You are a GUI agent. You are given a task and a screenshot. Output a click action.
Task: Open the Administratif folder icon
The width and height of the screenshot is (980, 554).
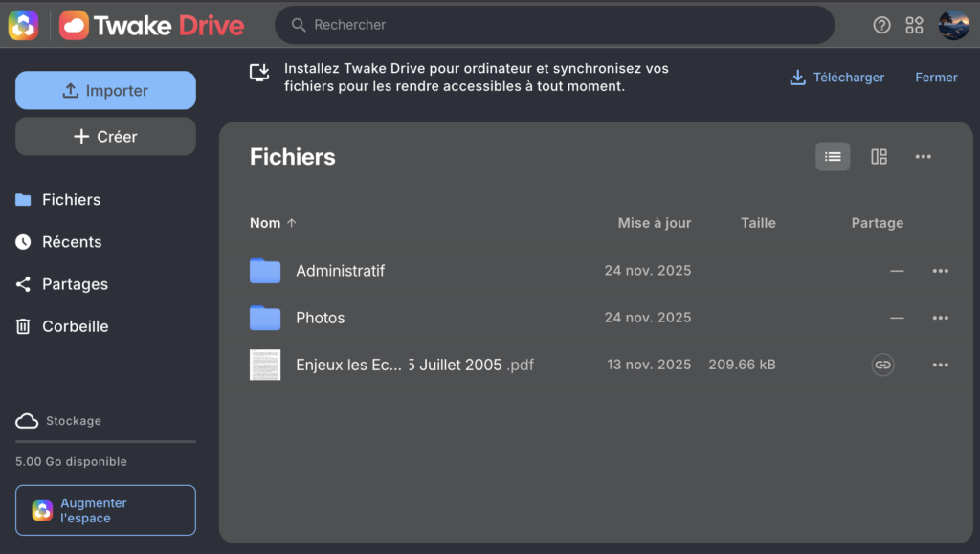click(265, 271)
